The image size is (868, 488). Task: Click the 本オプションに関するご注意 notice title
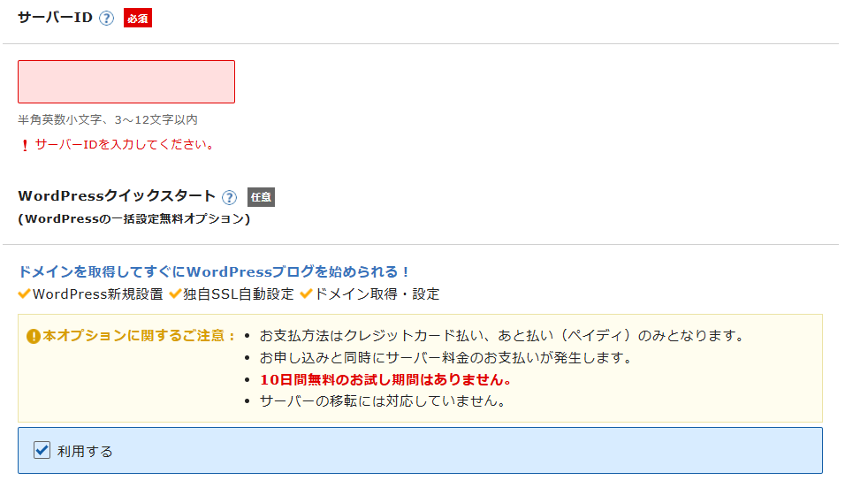(140, 336)
